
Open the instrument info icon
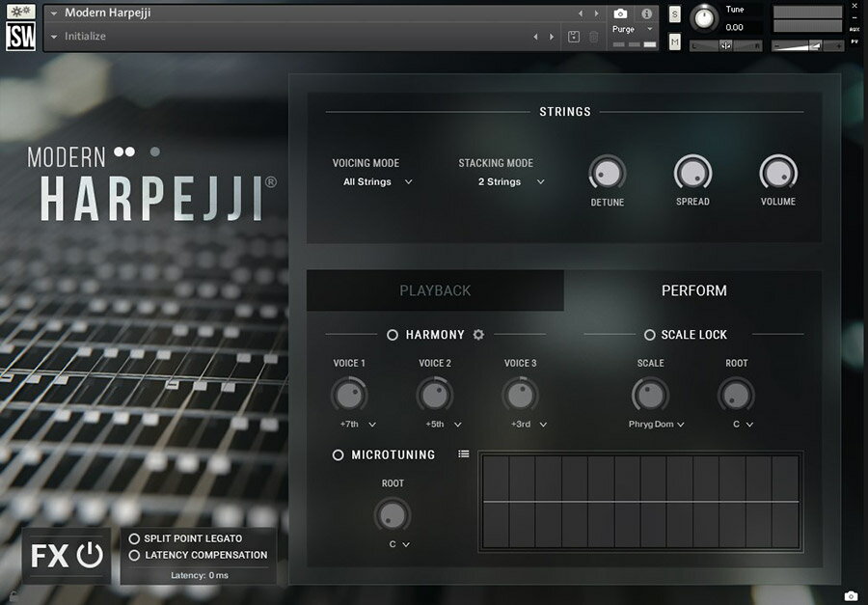pos(646,14)
